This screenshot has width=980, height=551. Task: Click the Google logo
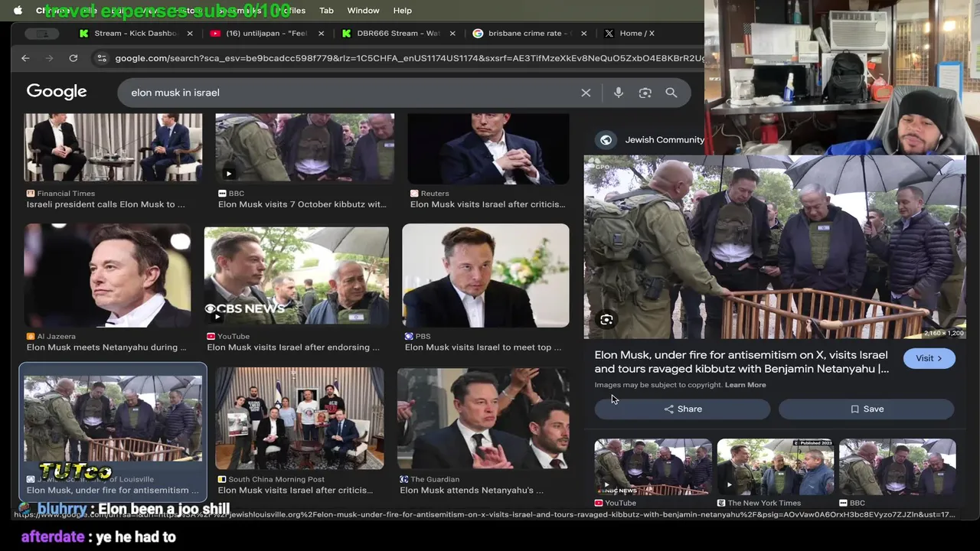tap(57, 92)
